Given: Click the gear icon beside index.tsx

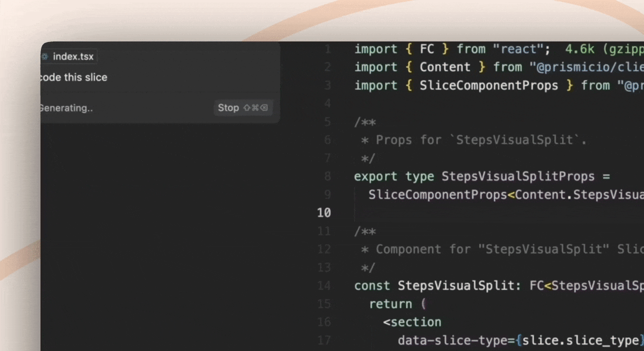Looking at the screenshot, I should click(45, 57).
